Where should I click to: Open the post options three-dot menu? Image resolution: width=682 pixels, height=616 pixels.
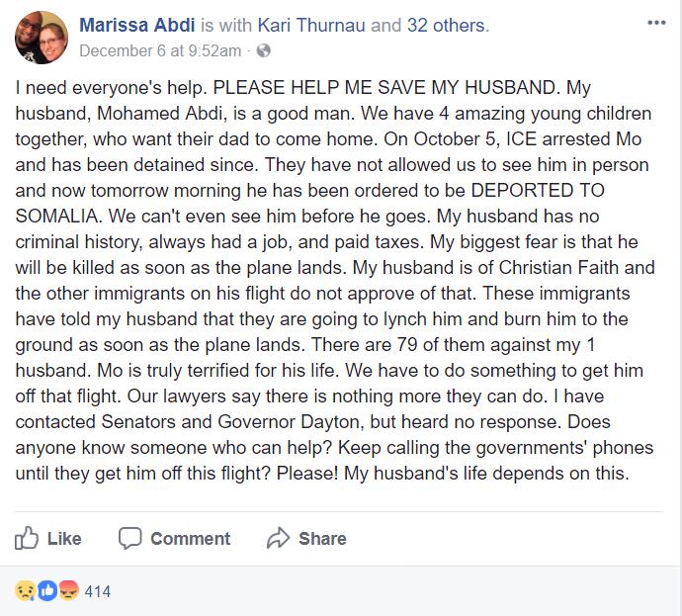click(656, 23)
